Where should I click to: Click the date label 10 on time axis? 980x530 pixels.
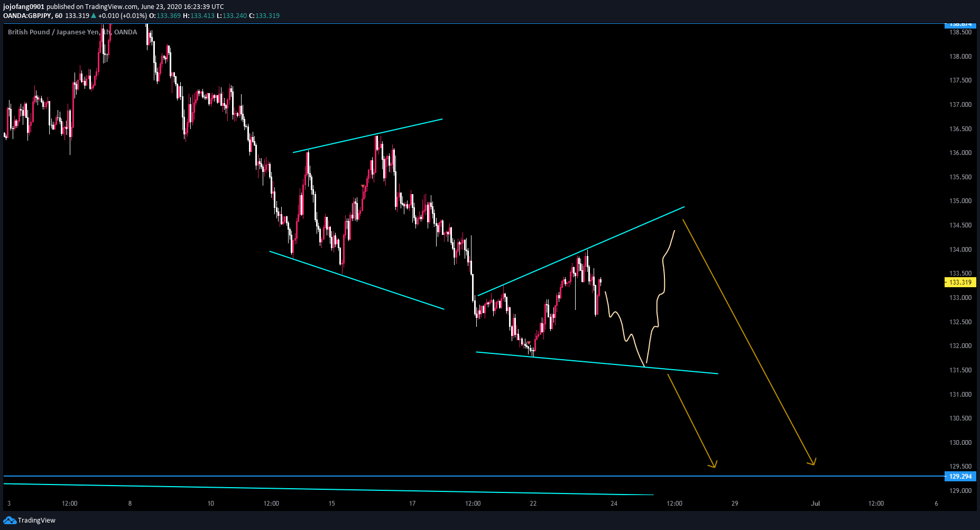pyautogui.click(x=211, y=504)
